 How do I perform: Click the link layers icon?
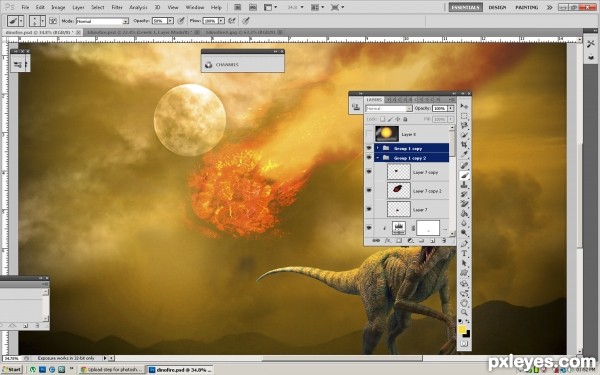pyautogui.click(x=376, y=241)
